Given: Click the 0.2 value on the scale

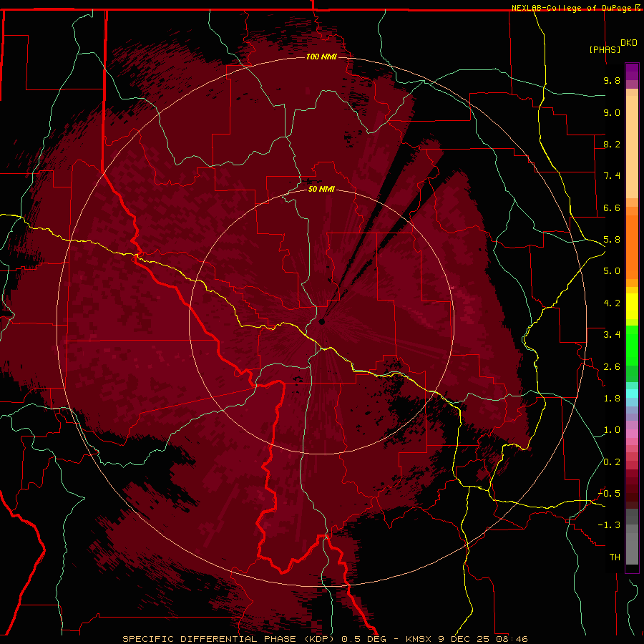Looking at the screenshot, I should [x=612, y=462].
